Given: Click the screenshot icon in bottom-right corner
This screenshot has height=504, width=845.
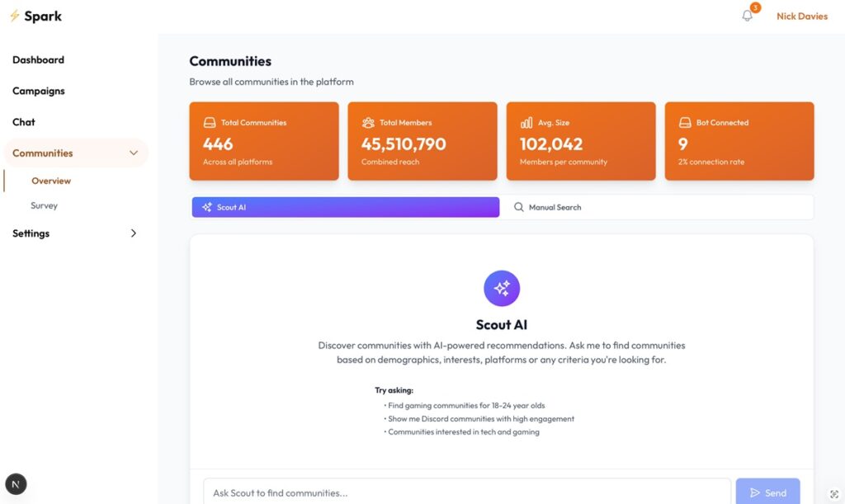Looking at the screenshot, I should [x=834, y=494].
